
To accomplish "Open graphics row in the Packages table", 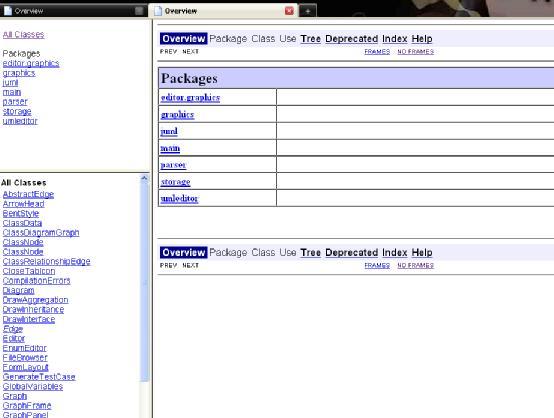I will click(x=177, y=114).
